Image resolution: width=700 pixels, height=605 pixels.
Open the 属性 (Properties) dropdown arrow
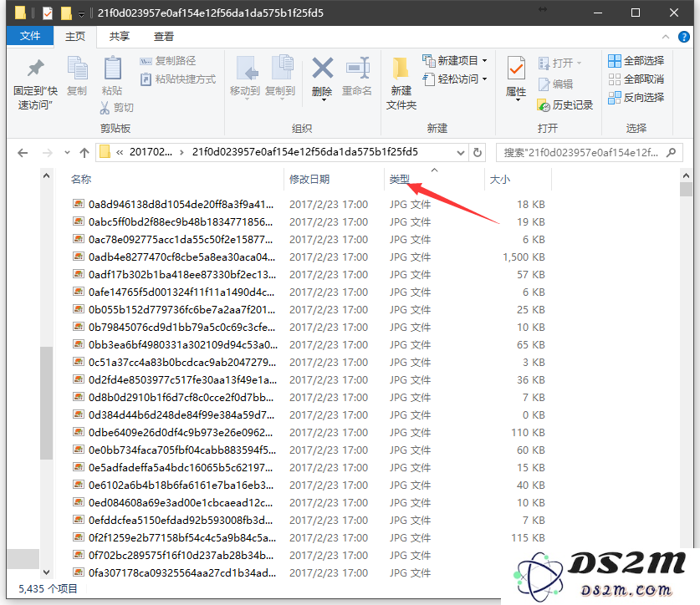518,101
